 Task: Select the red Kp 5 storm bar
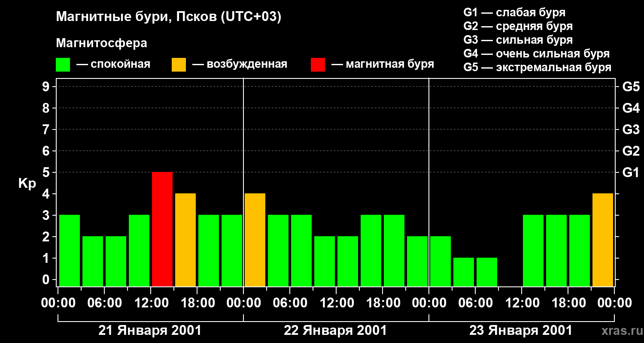[x=162, y=229]
